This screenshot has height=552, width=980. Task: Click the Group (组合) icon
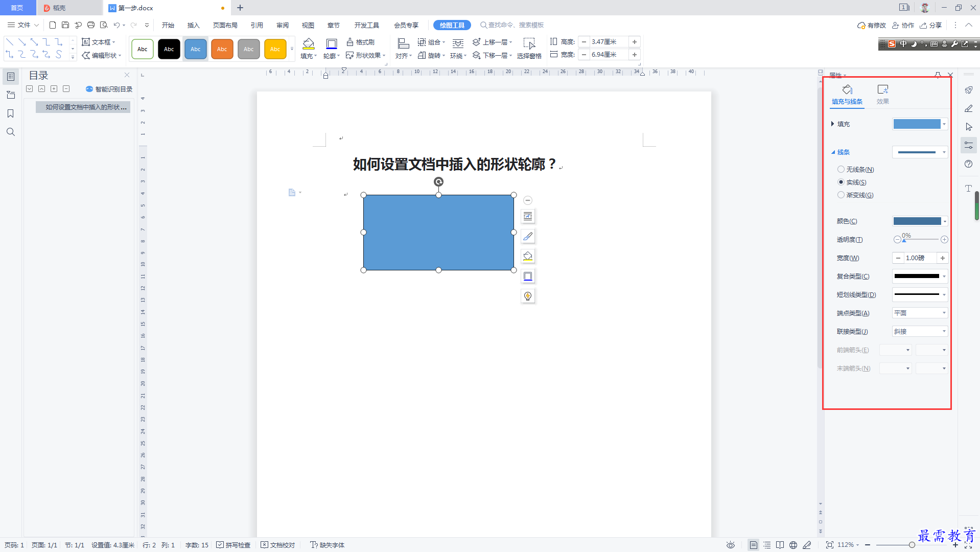coord(422,42)
